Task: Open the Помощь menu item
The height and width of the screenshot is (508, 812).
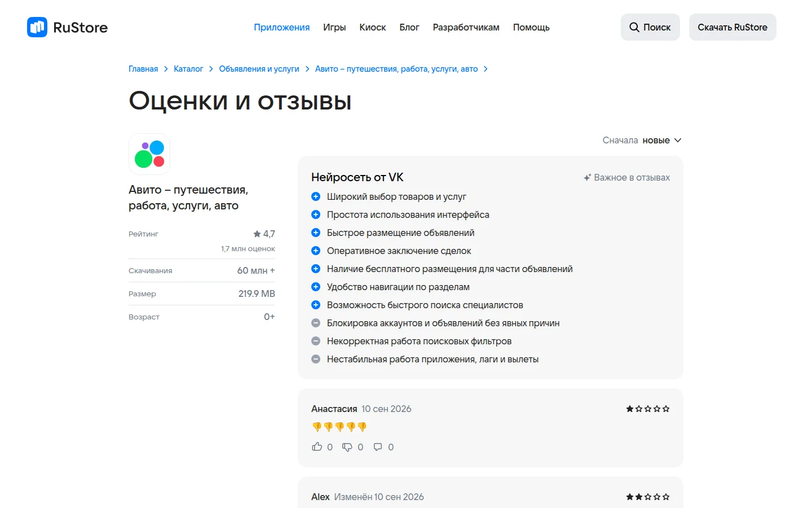Action: pos(531,27)
